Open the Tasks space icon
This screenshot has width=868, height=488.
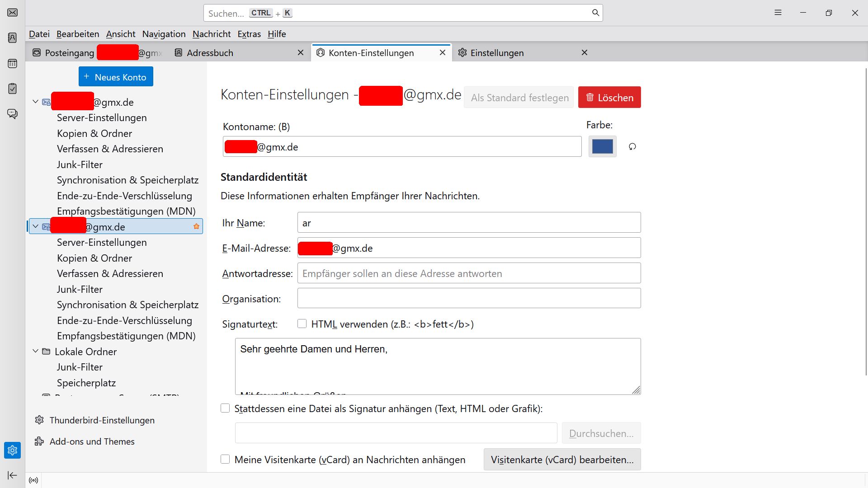pyautogui.click(x=12, y=89)
